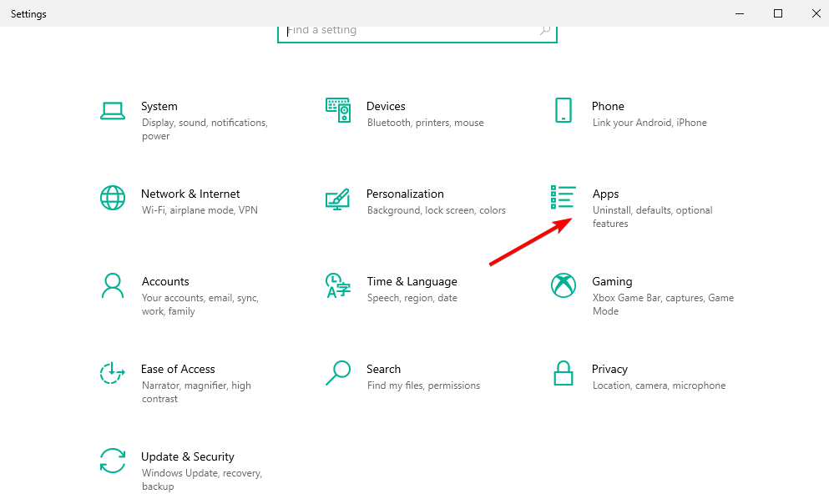This screenshot has width=829, height=504.
Task: Click the Apps list icon
Action: pos(563,197)
